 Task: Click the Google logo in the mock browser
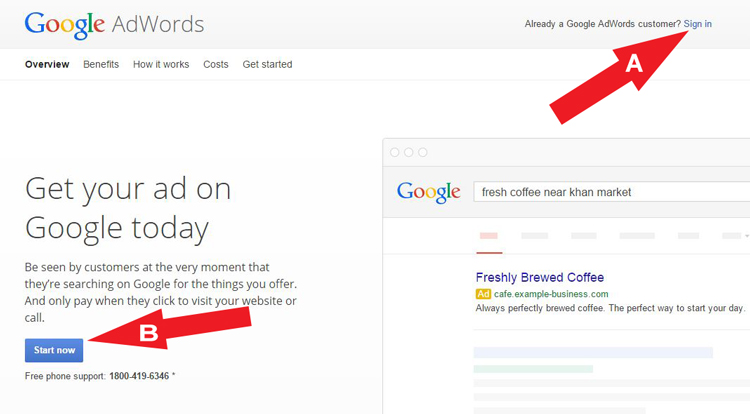[x=429, y=192]
